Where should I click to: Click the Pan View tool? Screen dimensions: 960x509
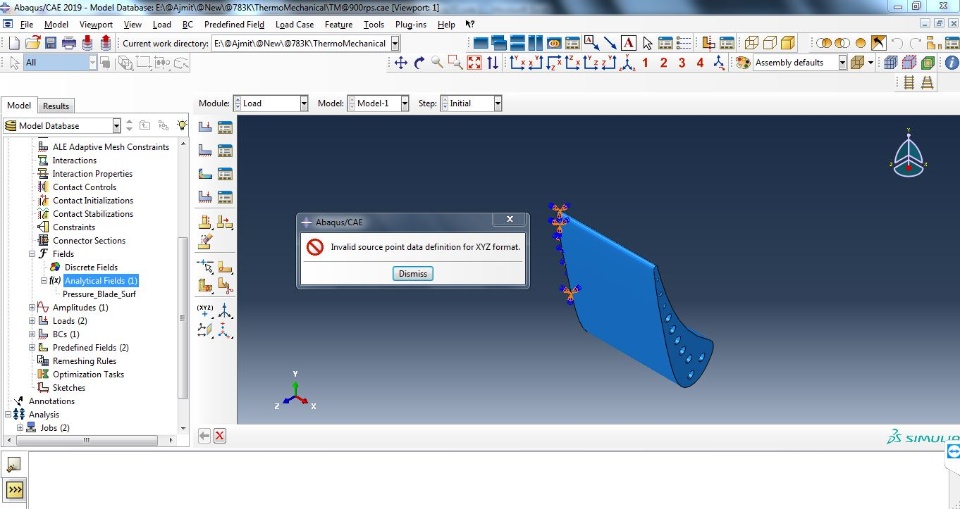click(x=400, y=62)
